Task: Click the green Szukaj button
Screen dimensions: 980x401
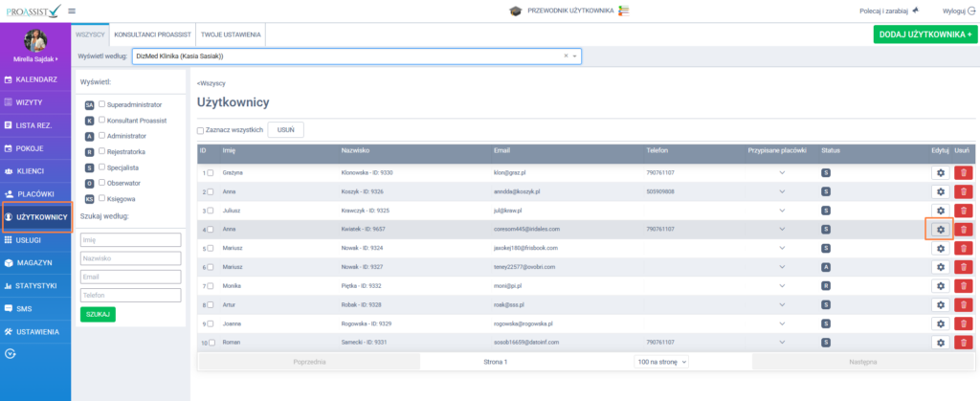Action: coord(98,314)
